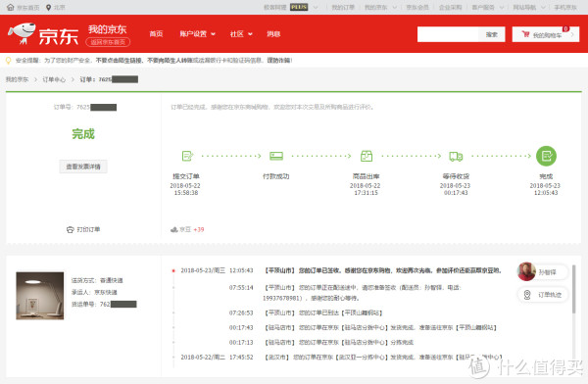588x384 pixels.
Task: Click the 打印订单 link
Action: 88,229
